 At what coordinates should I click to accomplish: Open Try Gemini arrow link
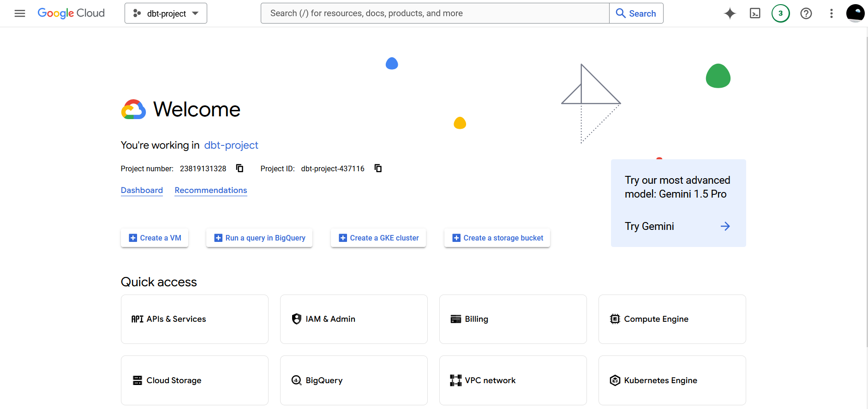pyautogui.click(x=678, y=226)
